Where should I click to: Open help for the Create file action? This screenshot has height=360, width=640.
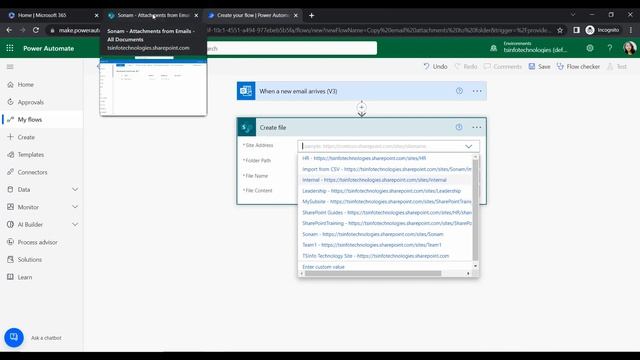(x=459, y=127)
